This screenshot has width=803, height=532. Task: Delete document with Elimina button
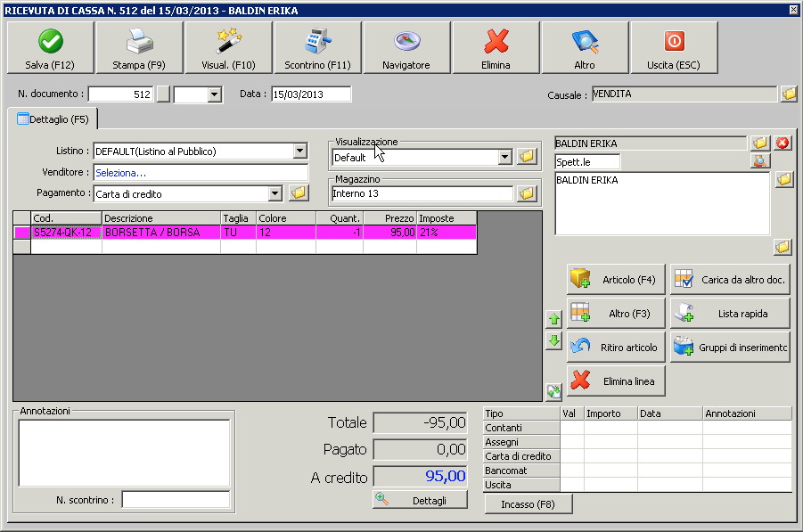pos(496,47)
